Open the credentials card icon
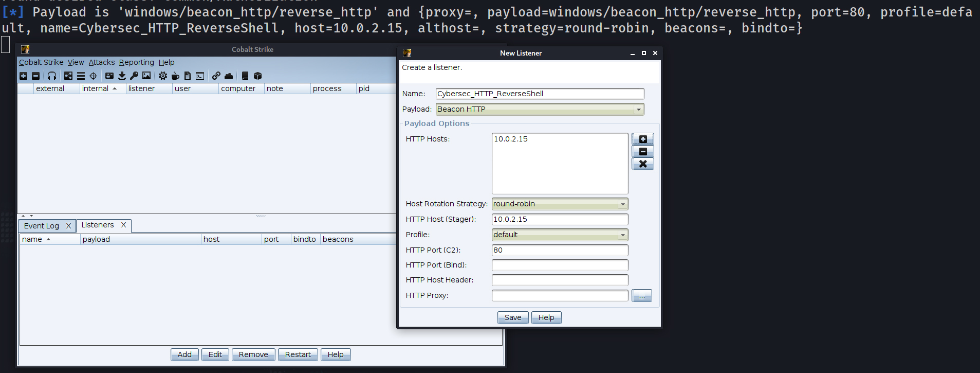Image resolution: width=980 pixels, height=373 pixels. tap(109, 76)
